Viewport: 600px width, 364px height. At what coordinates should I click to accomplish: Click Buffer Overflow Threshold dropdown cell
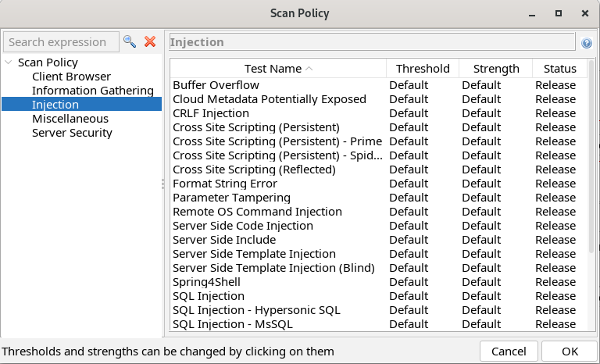(x=409, y=85)
